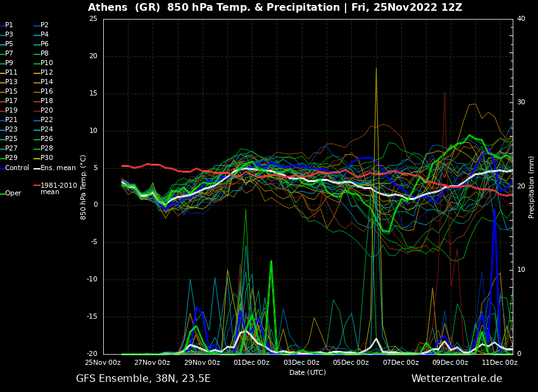
Task: Click the Precipitation (mm) axis title
Action: [531, 187]
